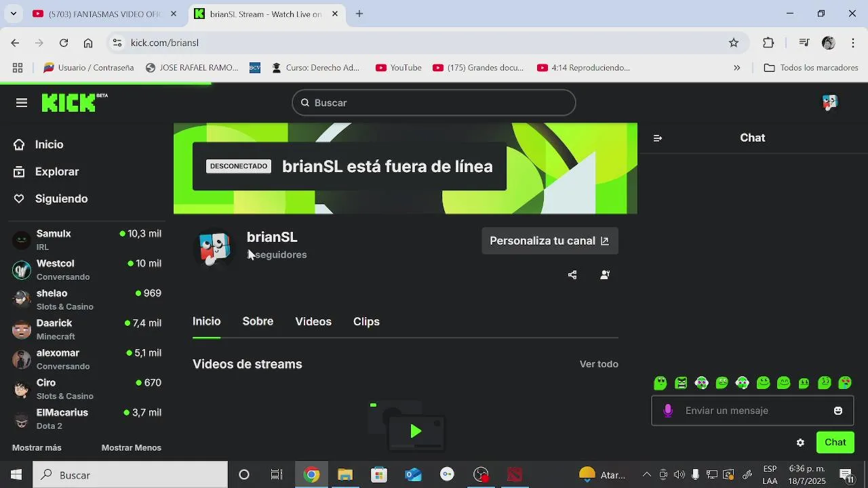This screenshot has width=868, height=488.
Task: Click the share channel icon
Action: click(x=572, y=274)
